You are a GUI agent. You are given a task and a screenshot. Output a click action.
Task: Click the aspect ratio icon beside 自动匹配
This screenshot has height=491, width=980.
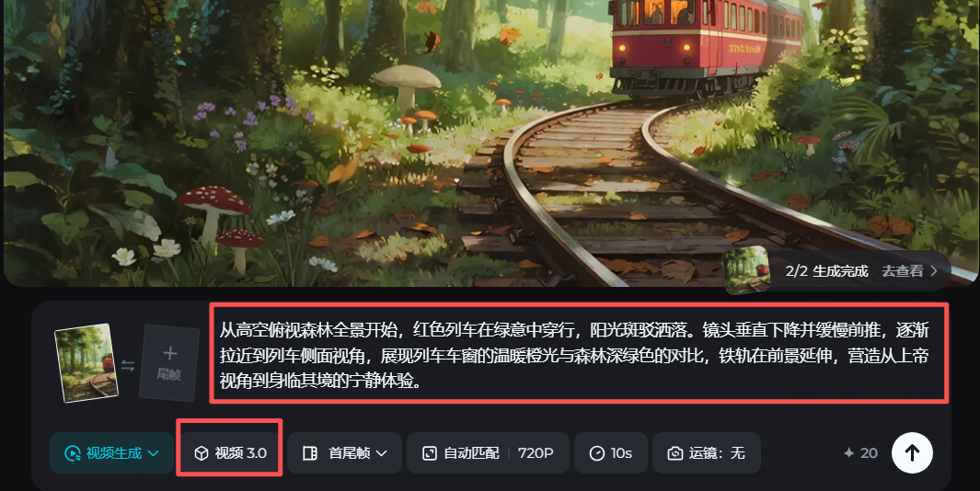point(430,453)
